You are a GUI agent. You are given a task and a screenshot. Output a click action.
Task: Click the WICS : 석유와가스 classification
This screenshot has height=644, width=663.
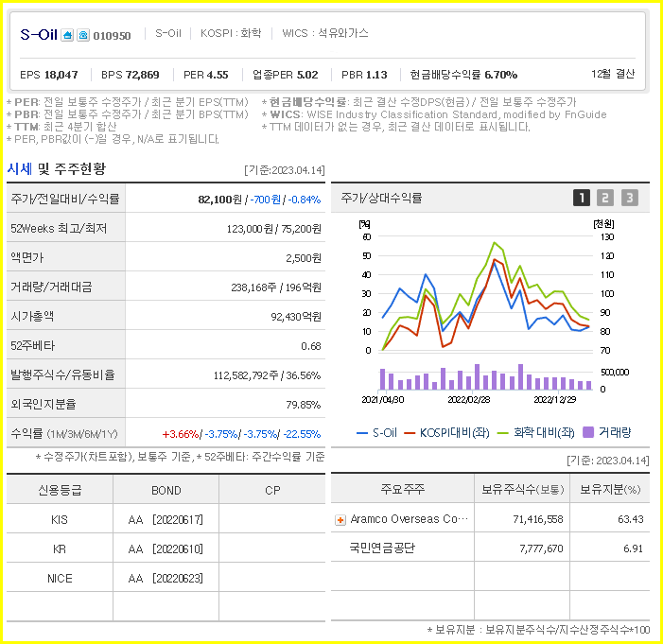pos(325,33)
